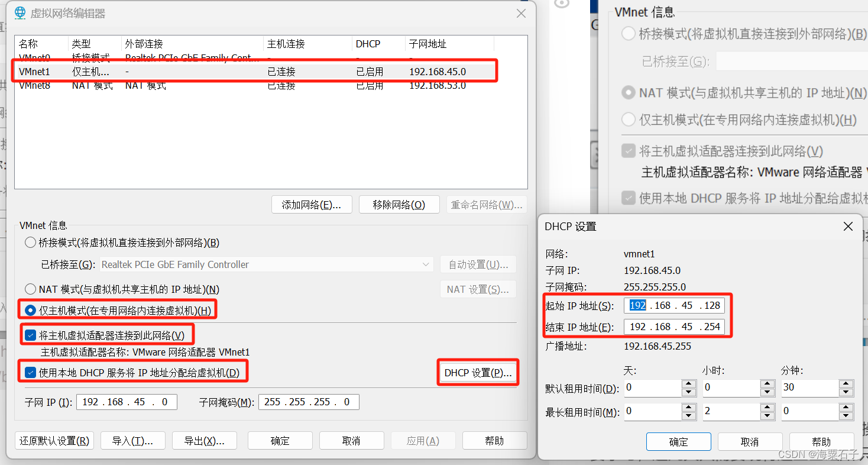Click broadcast address 192.168.45.255 text
This screenshot has height=465, width=868.
coord(658,346)
